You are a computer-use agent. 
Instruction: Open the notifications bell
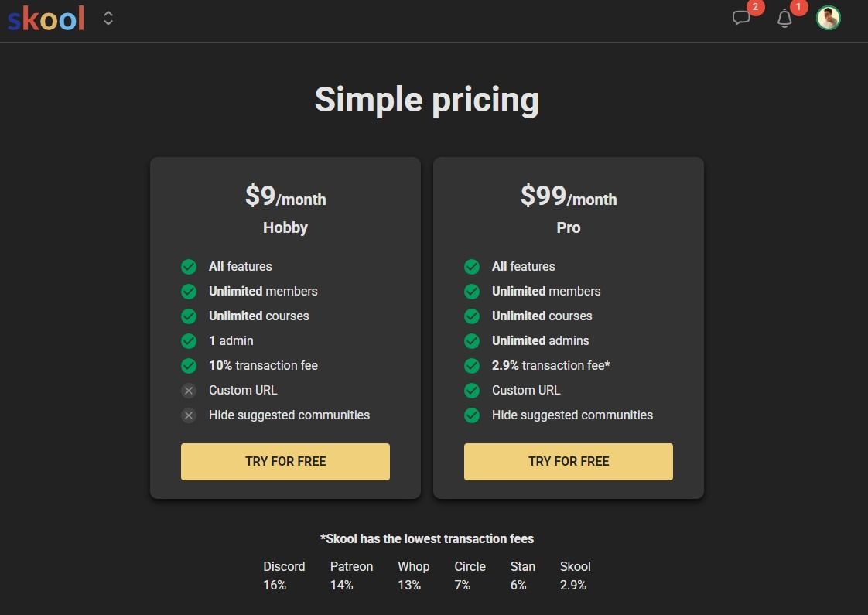pos(784,19)
